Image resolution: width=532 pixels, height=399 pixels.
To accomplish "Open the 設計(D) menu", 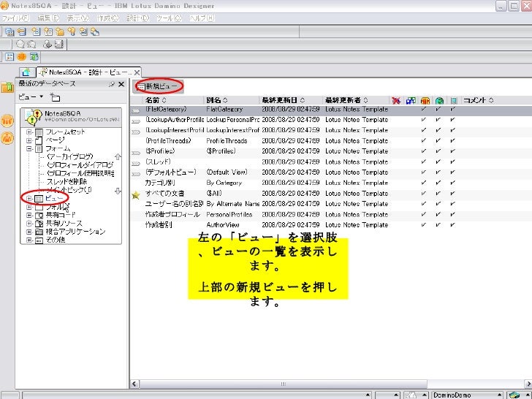I will point(137,18).
